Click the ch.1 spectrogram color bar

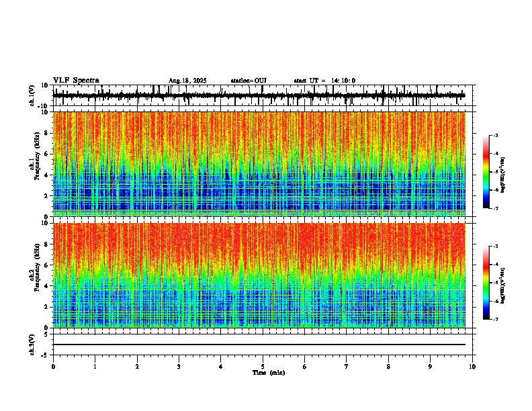coord(486,172)
